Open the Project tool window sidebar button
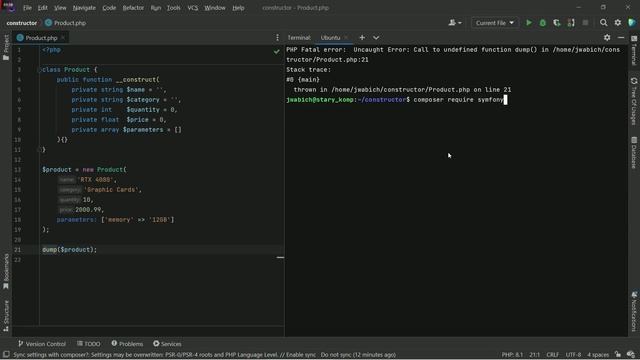This screenshot has width=640, height=360. point(6,47)
